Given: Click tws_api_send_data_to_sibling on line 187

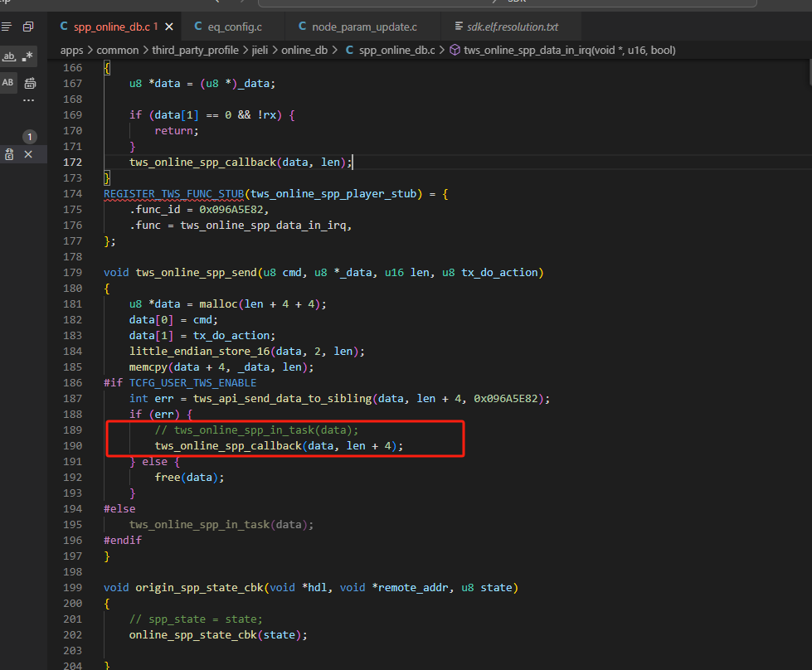Looking at the screenshot, I should (282, 399).
